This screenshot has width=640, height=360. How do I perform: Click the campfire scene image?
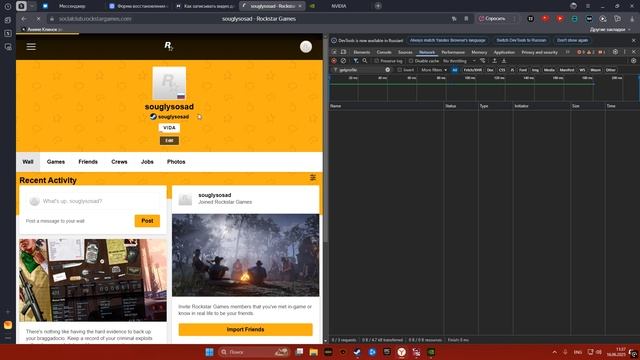tap(245, 255)
